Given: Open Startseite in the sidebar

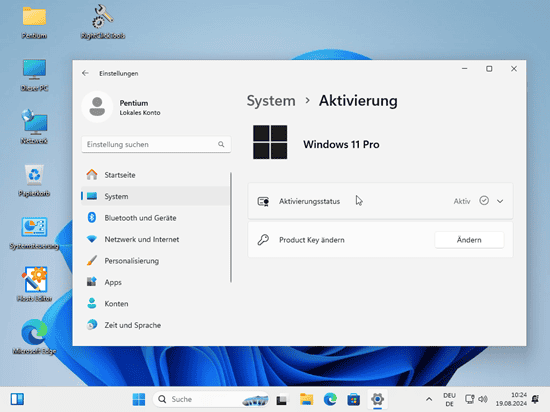Looking at the screenshot, I should 155,175.
